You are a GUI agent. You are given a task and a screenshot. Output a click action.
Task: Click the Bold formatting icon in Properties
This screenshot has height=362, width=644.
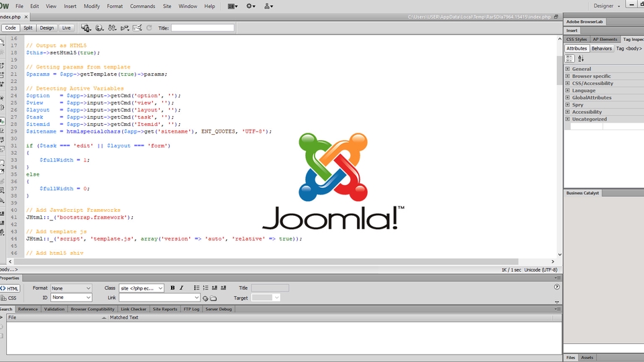[172, 288]
